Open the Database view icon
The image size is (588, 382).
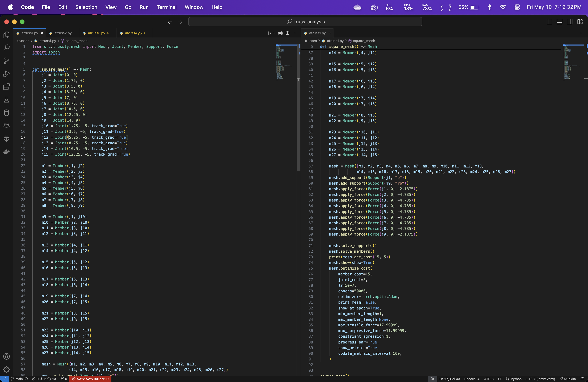(7, 113)
